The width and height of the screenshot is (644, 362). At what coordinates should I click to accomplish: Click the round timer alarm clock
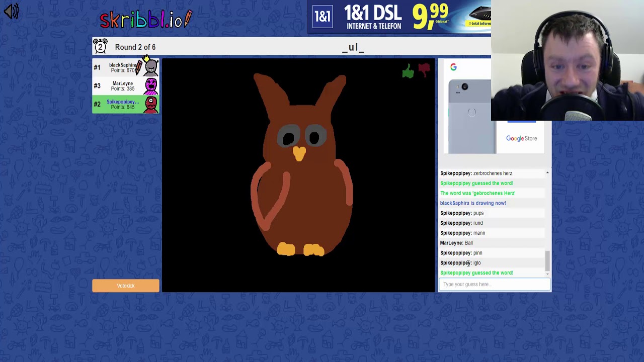pos(100,47)
